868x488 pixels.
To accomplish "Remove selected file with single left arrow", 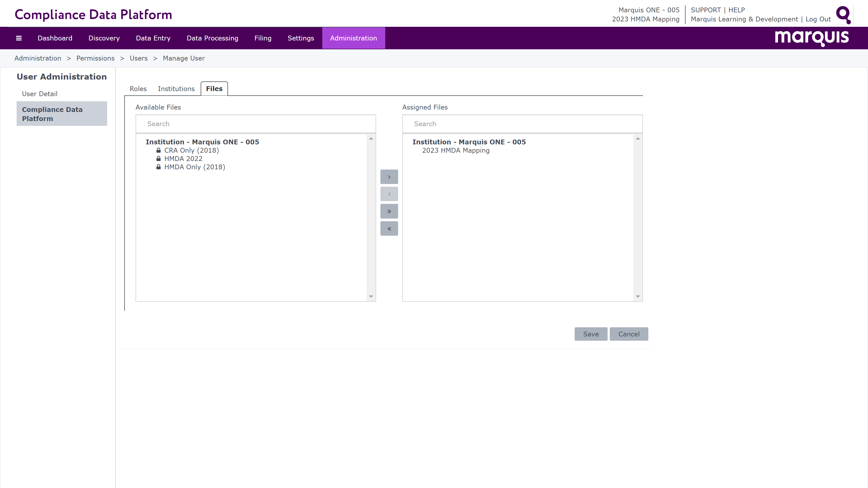I will [x=389, y=194].
